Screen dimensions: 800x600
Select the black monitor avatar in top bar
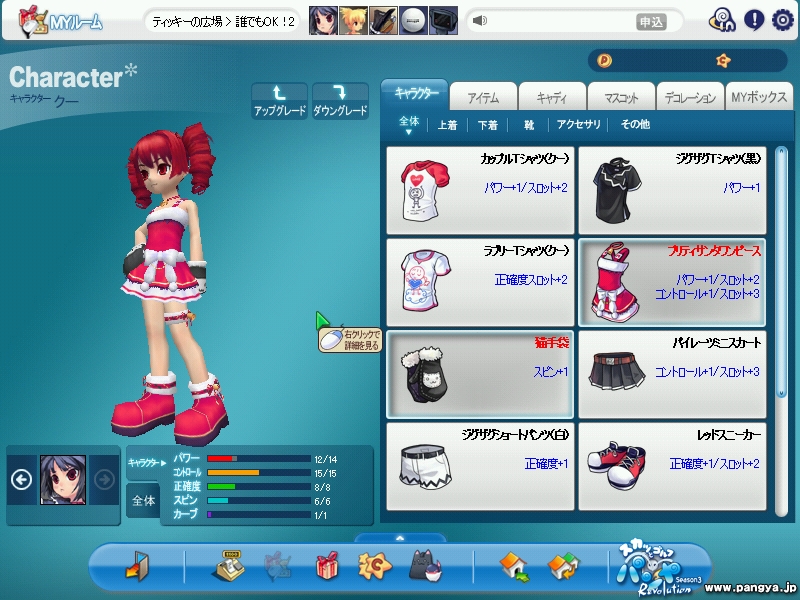[443, 21]
